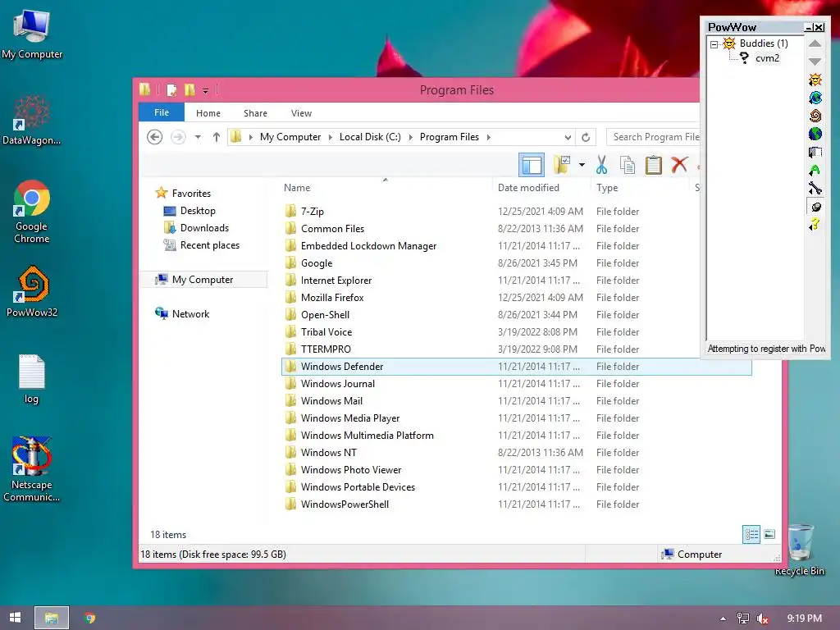Open the Share ribbon tab
840x630 pixels.
point(256,113)
